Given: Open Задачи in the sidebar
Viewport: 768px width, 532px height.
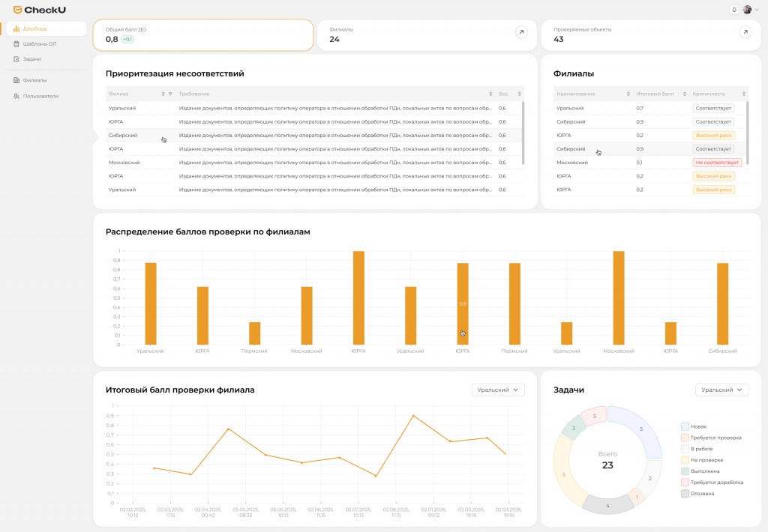Looking at the screenshot, I should pyautogui.click(x=31, y=58).
